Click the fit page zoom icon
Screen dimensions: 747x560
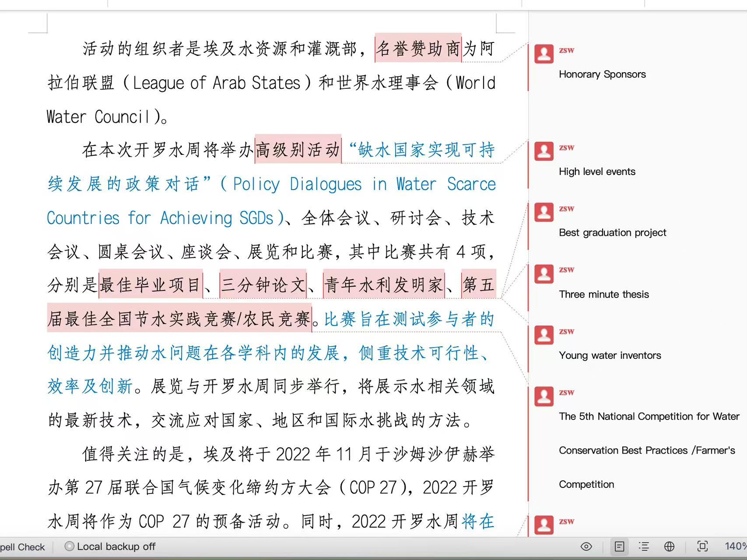[x=702, y=546]
